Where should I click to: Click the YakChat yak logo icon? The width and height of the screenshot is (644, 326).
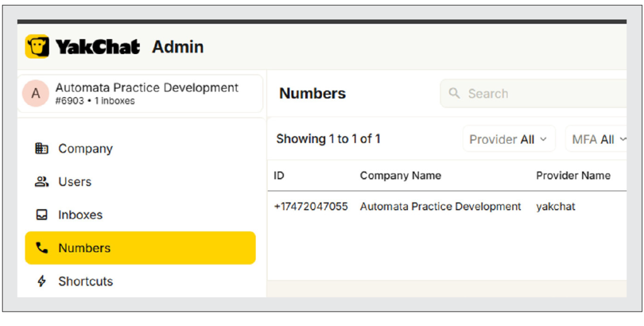(37, 47)
